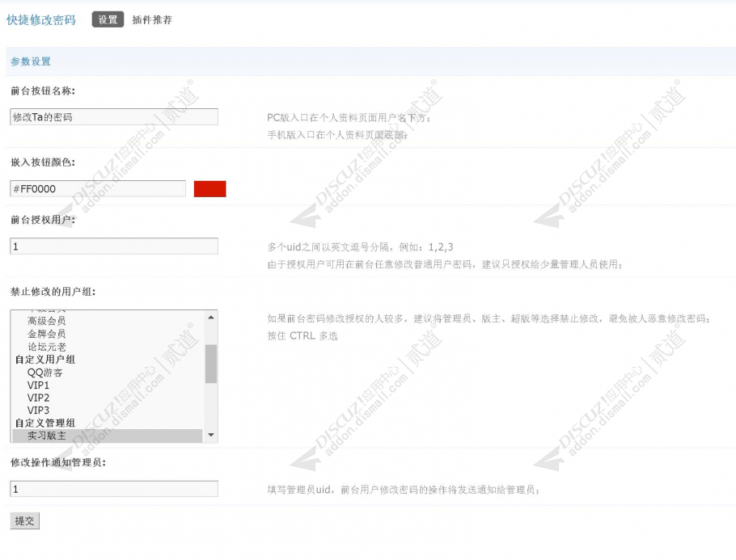736x560 pixels.
Task: Select 论坛元老 in the user group list
Action: [x=46, y=347]
